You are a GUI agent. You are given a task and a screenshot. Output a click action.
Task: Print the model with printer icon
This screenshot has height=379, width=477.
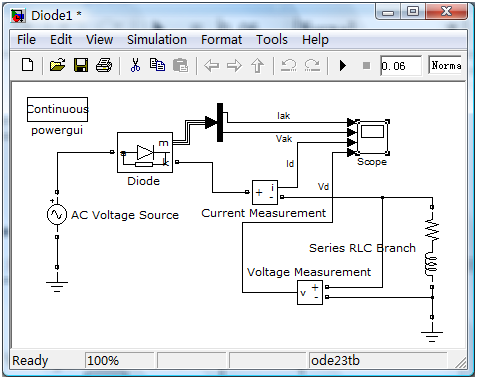point(104,65)
